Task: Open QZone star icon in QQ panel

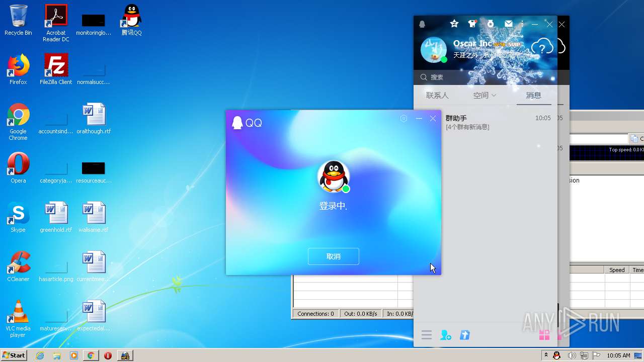Action: click(454, 24)
